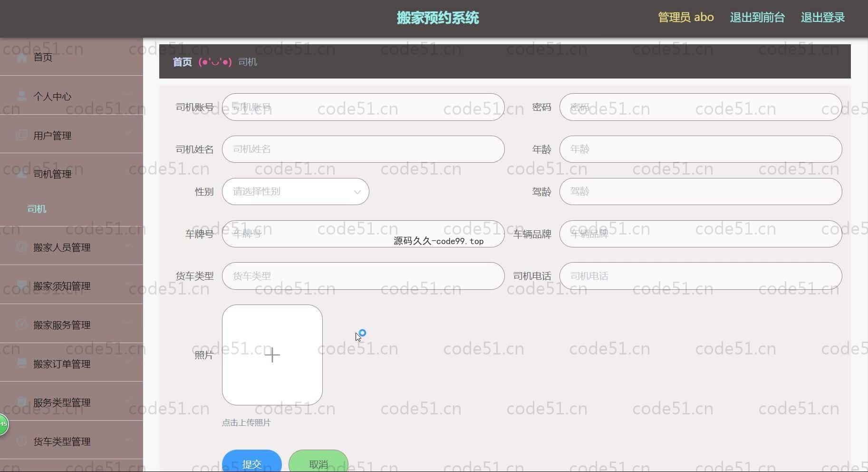
Task: Expand the 搬家须知管理 sidebar menu
Action: tap(71, 286)
